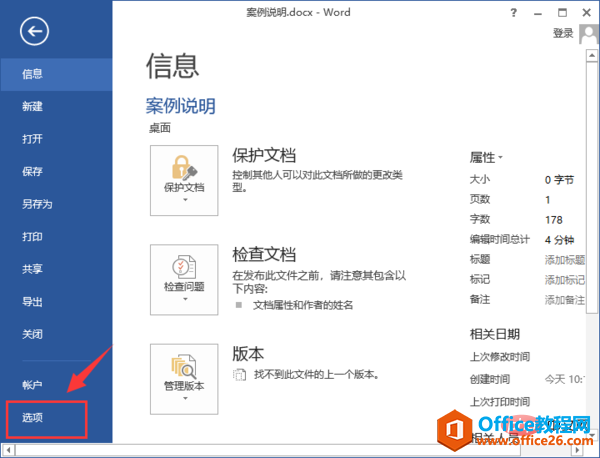Open the Print menu item
Image resolution: width=600 pixels, height=458 pixels.
[x=56, y=236]
